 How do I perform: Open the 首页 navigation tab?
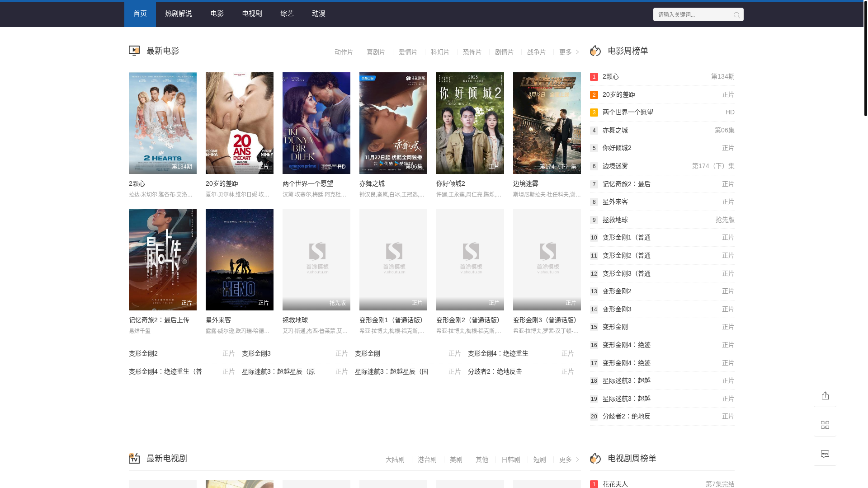[140, 14]
